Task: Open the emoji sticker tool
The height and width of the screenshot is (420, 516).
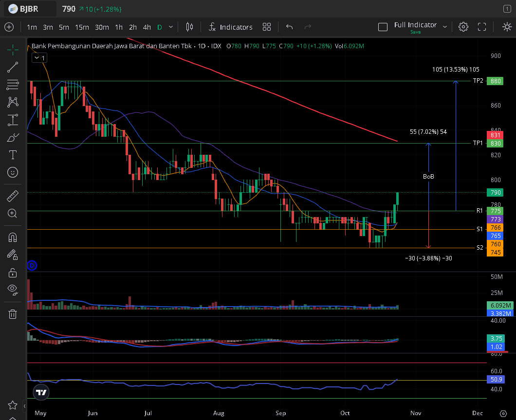Action: (13, 172)
